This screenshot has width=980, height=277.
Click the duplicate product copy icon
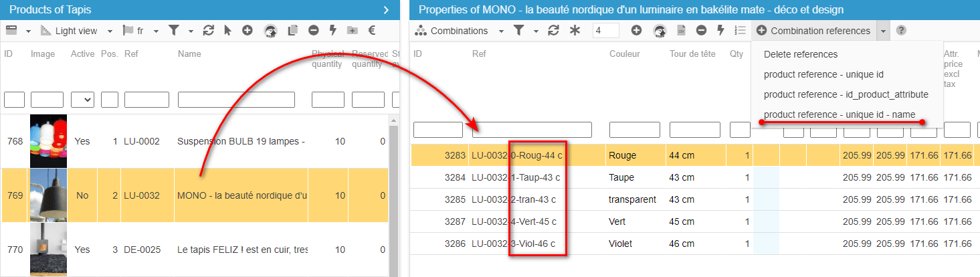(292, 31)
